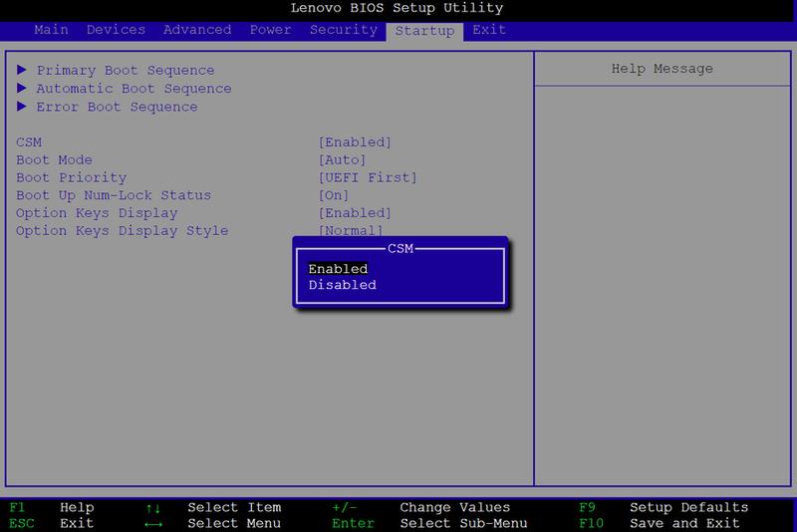Image resolution: width=797 pixels, height=532 pixels.
Task: Click the ESC Exit hint
Action: pyautogui.click(x=52, y=523)
